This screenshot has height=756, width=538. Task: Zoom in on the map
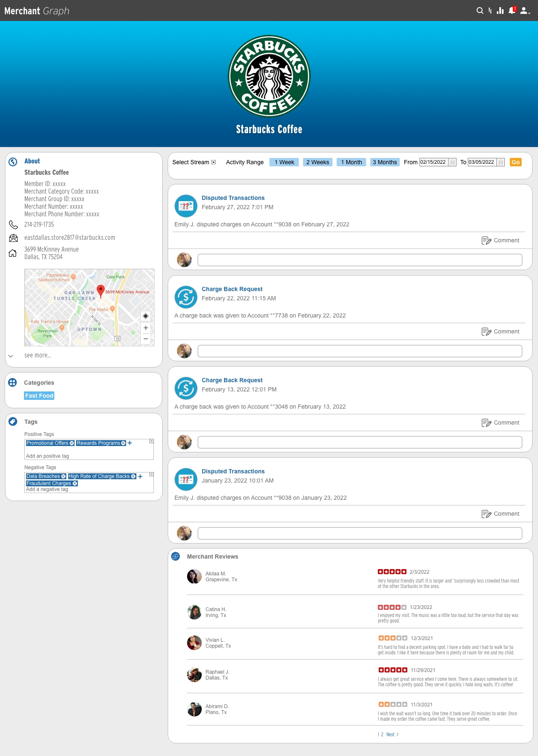[x=146, y=328]
